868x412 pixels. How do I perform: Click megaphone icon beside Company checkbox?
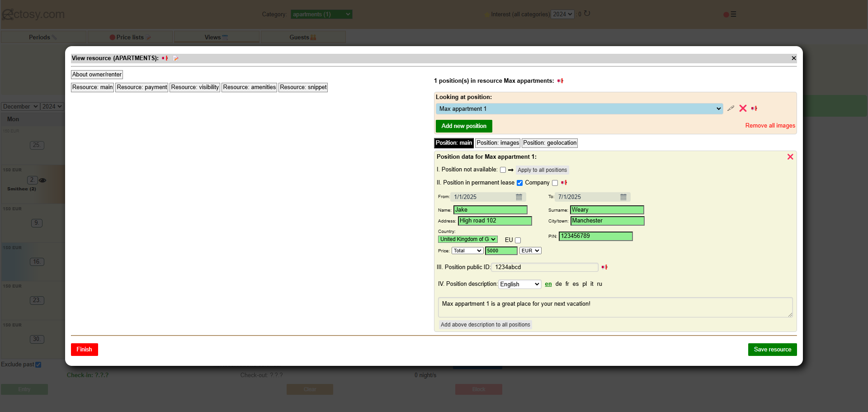[x=564, y=183]
